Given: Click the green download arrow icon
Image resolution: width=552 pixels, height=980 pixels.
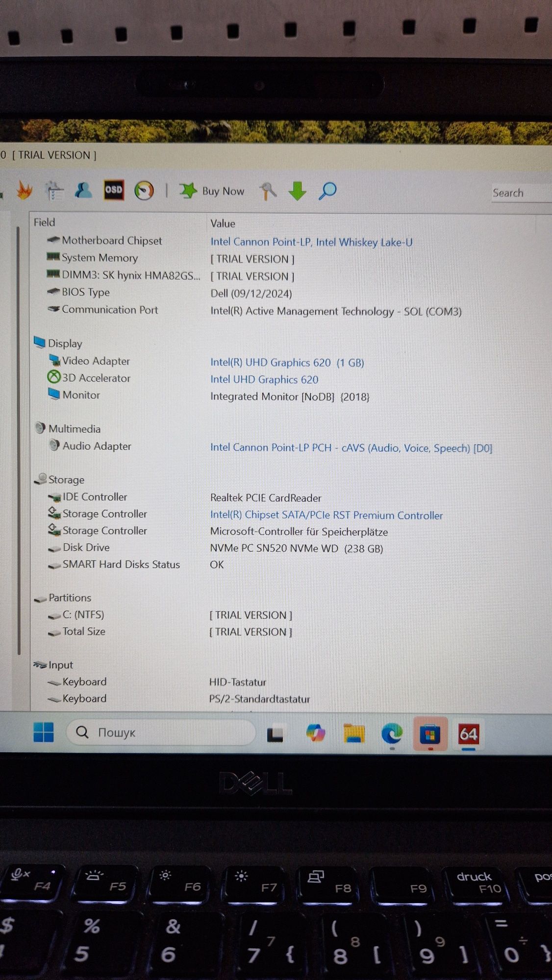Looking at the screenshot, I should point(297,191).
